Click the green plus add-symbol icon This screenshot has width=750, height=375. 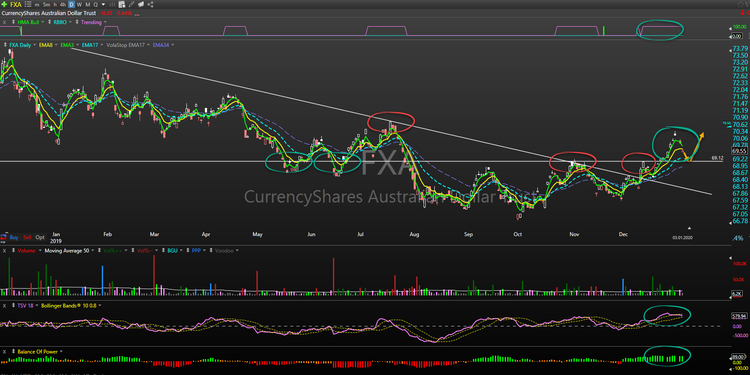point(4,4)
